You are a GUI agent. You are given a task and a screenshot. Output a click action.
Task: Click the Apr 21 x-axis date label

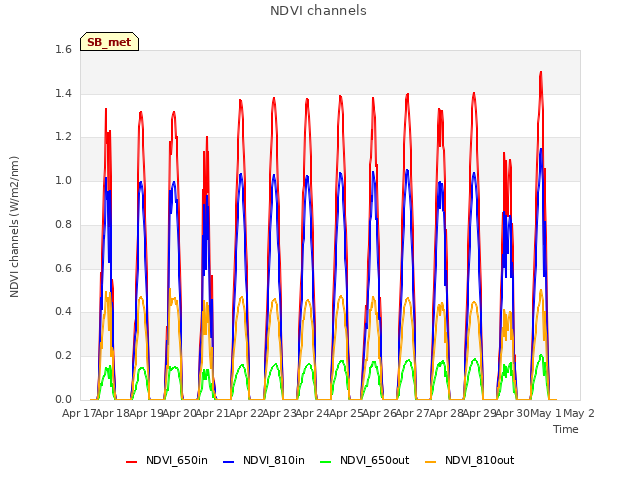tap(212, 413)
